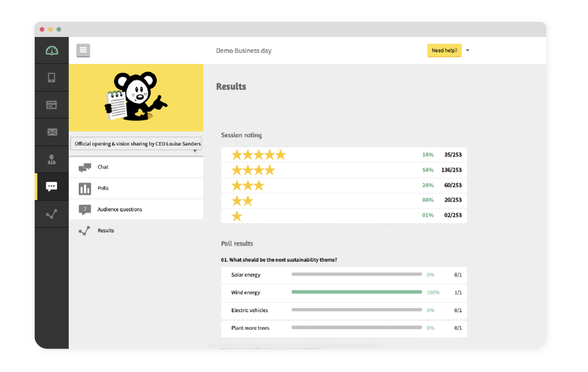Click the Need help? button
Screen dimensions: 588x372
point(445,50)
